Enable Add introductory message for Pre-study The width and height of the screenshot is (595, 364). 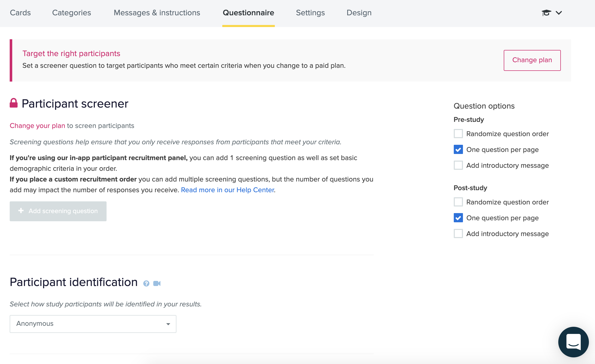pos(458,165)
